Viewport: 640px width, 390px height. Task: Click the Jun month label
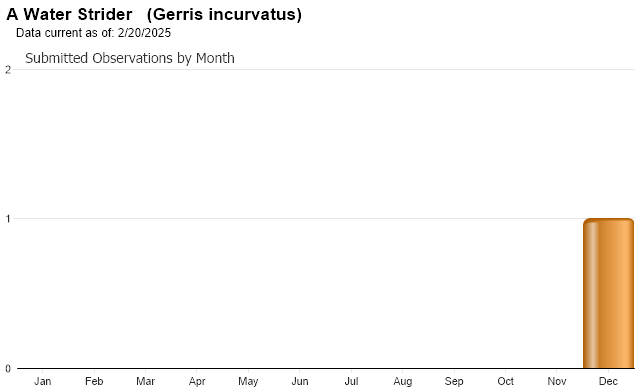pos(300,381)
